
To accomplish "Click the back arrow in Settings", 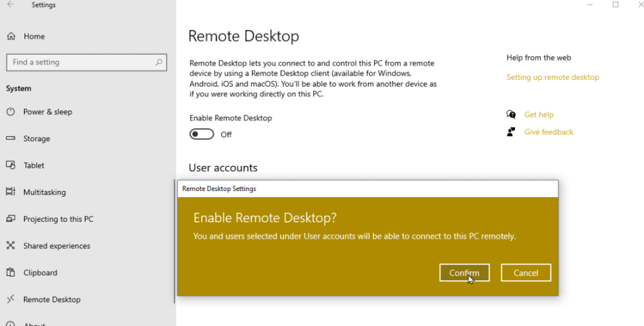I will tap(11, 5).
